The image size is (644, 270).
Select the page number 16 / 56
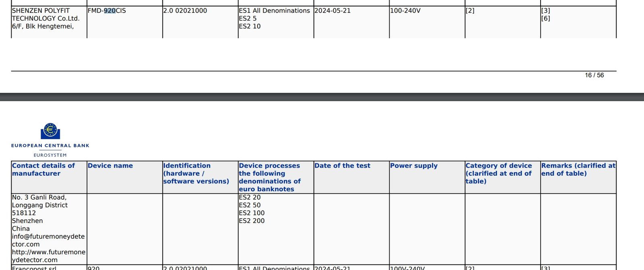tap(594, 75)
